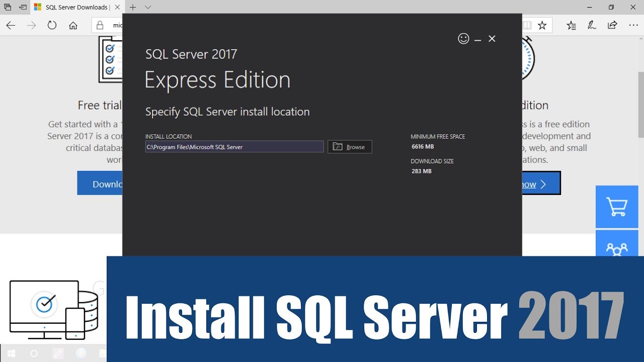Minimize the SQL Server installer window
The image size is (644, 362).
tap(478, 39)
